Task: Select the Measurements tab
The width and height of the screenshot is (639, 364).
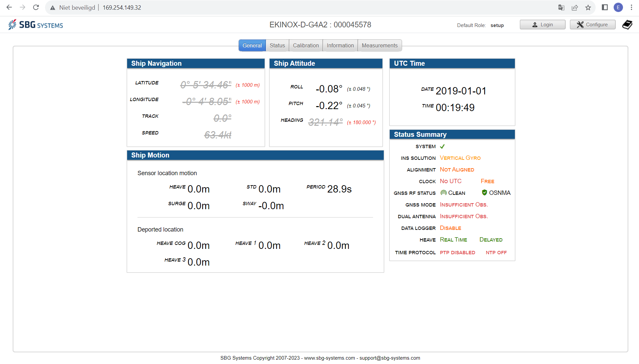Action: coord(379,45)
